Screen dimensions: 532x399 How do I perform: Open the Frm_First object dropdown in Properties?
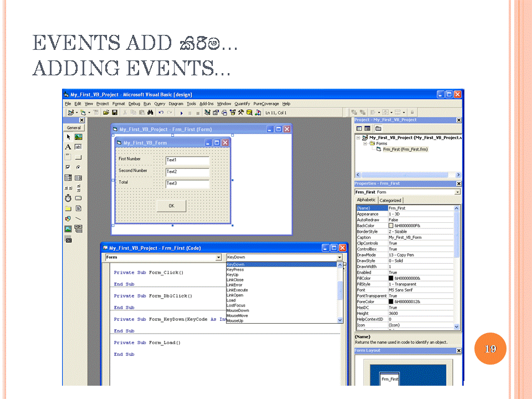click(458, 192)
